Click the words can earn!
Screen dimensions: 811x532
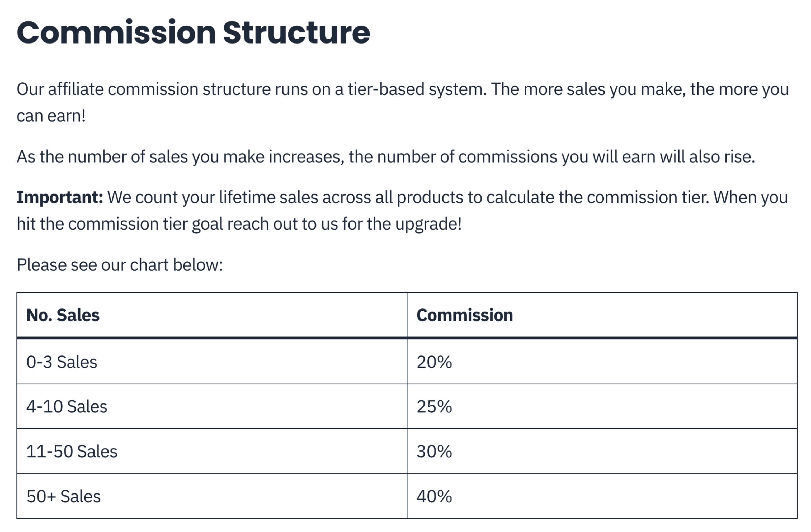tap(51, 116)
